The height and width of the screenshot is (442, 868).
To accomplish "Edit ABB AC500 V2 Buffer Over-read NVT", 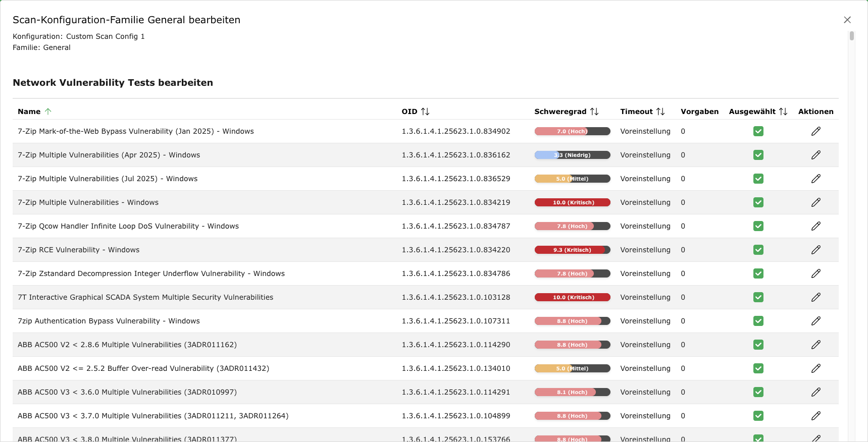I will [x=815, y=368].
